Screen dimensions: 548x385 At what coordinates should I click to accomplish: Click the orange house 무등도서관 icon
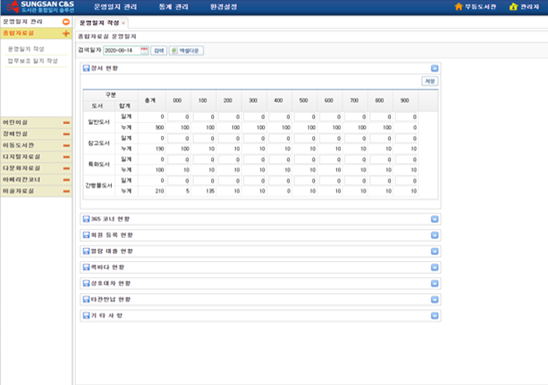pyautogui.click(x=459, y=6)
